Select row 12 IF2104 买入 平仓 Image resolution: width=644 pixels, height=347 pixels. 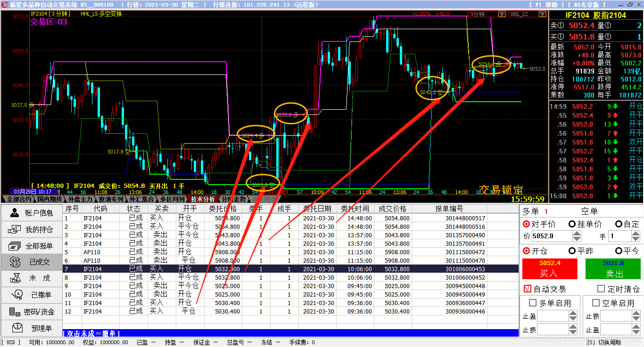(x=291, y=311)
